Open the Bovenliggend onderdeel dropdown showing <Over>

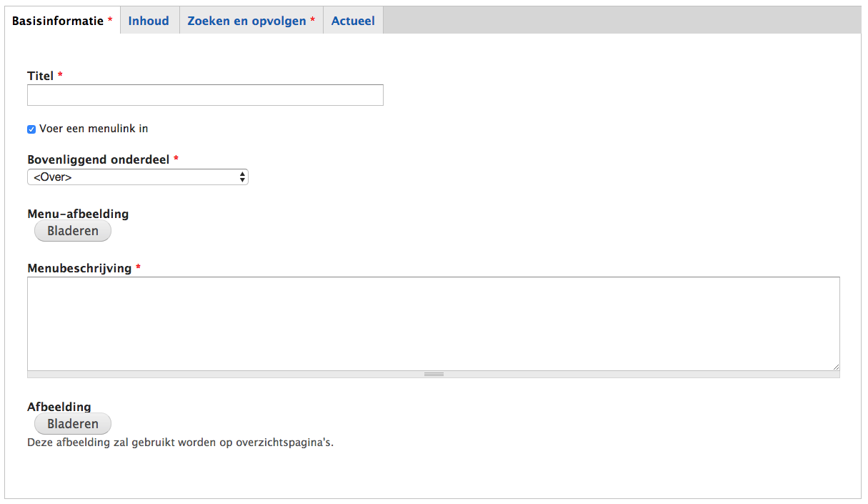coord(137,177)
